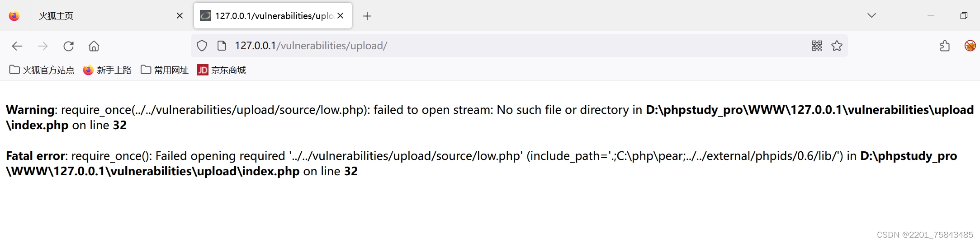
Task: Expand the list all tabs chevron
Action: (871, 15)
